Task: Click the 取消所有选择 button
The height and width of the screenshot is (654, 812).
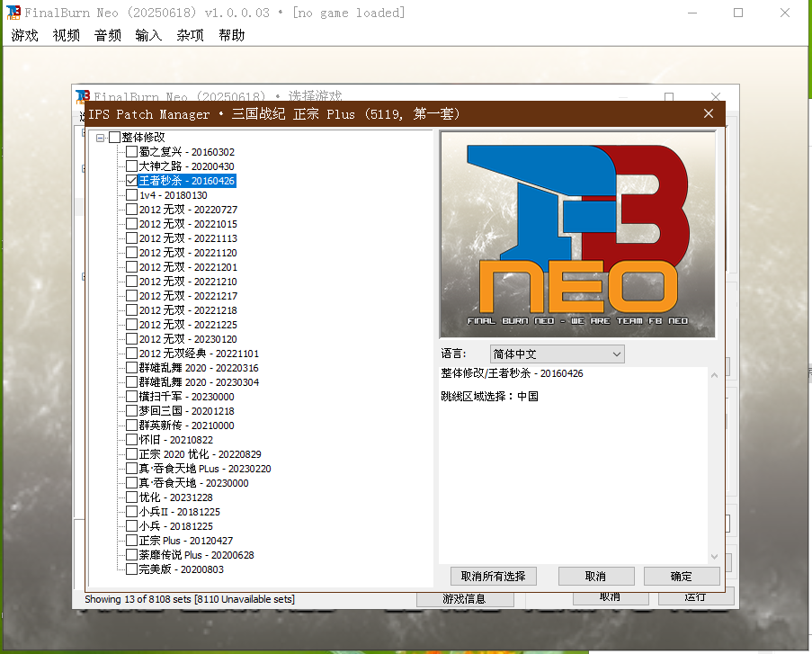Action: pos(494,577)
